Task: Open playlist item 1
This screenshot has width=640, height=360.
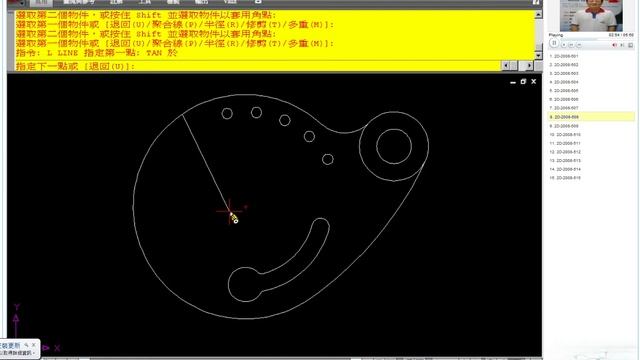Action: [x=564, y=56]
